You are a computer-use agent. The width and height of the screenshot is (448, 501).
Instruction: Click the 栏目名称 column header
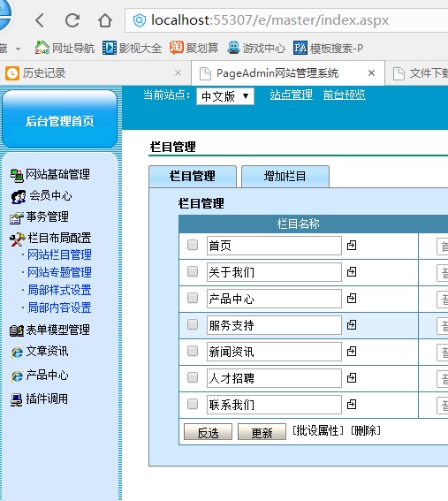tap(298, 224)
